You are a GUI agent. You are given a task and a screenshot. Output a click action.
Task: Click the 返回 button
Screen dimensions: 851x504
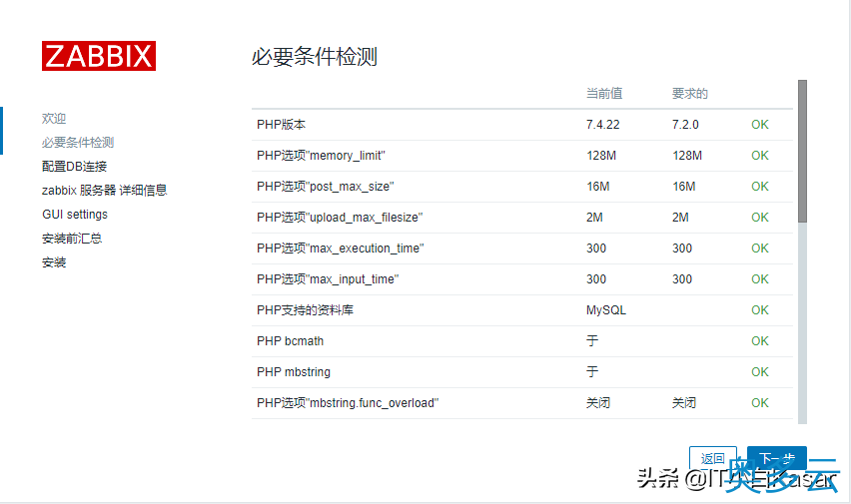[x=712, y=458]
